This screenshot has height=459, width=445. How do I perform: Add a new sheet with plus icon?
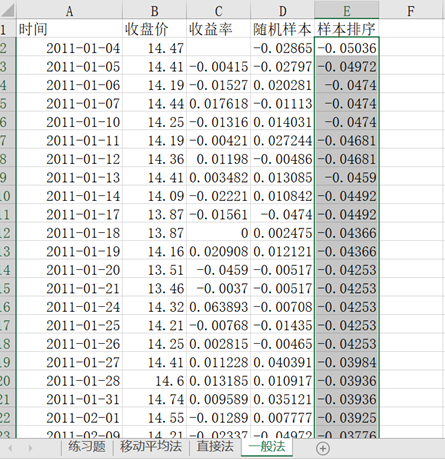tap(322, 448)
